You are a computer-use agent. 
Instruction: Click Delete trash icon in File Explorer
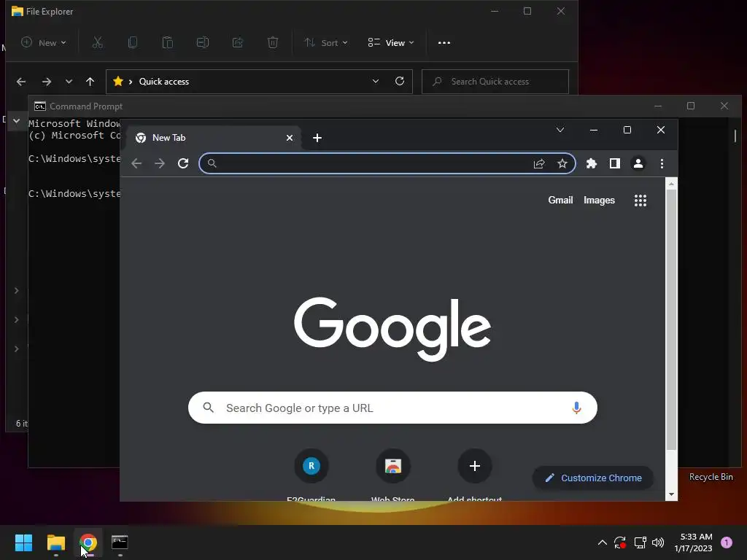click(x=273, y=43)
